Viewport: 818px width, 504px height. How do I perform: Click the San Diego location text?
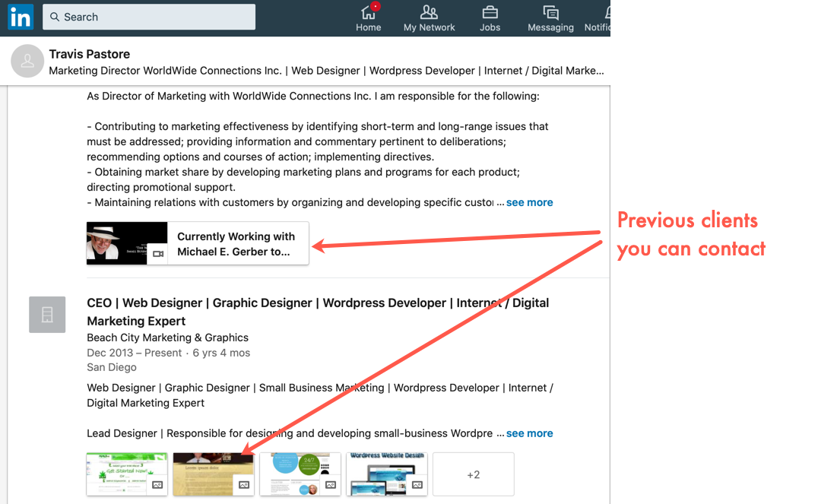pos(112,367)
